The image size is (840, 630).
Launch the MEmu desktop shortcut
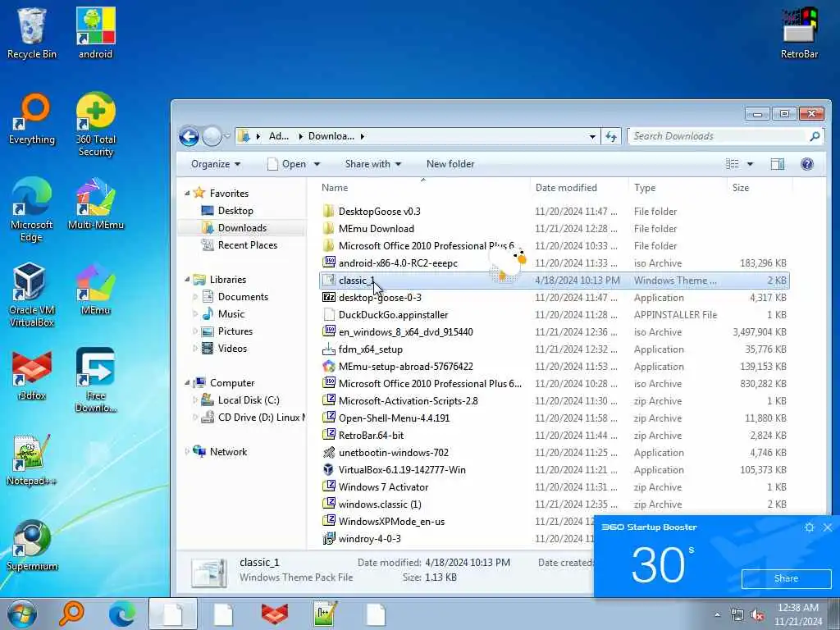point(95,290)
